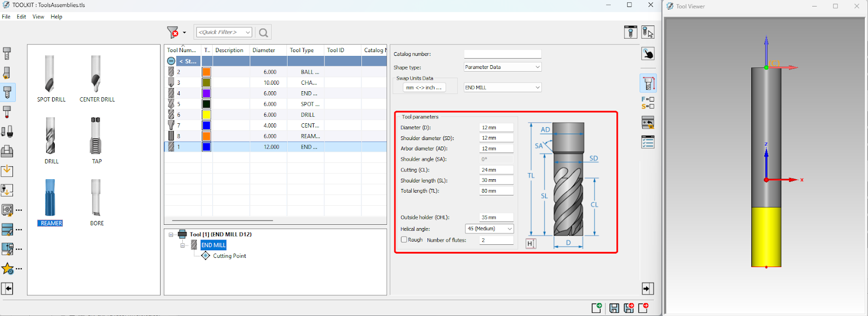The image size is (868, 316).
Task: Click the clear filter funnel icon
Action: point(173,33)
